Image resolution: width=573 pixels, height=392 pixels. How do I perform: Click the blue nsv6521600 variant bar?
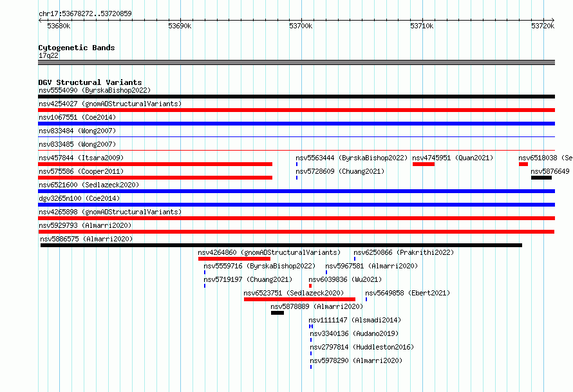(x=296, y=191)
